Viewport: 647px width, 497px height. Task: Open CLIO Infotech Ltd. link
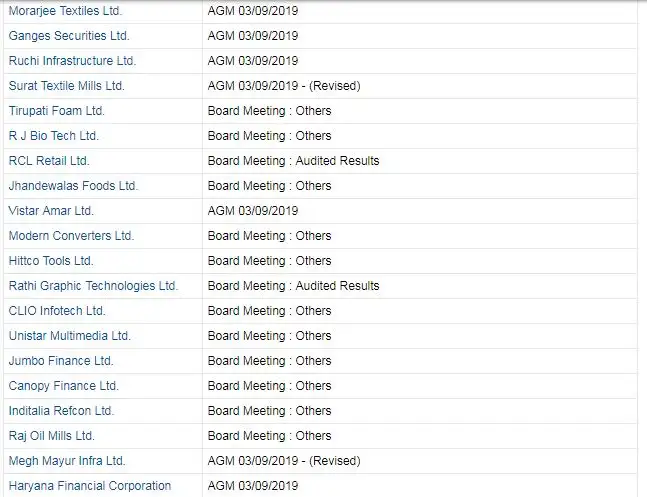click(57, 311)
